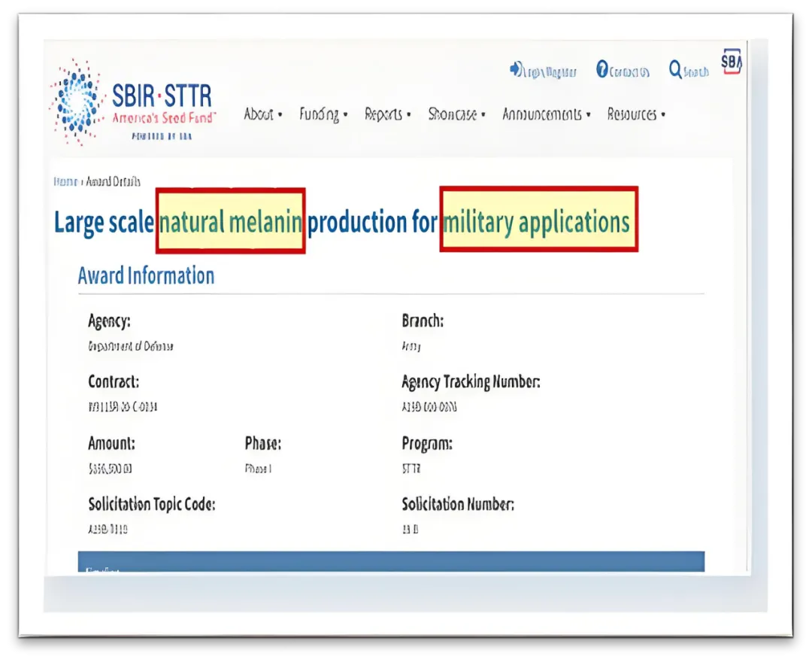Click the Amount: field label

[x=111, y=443]
